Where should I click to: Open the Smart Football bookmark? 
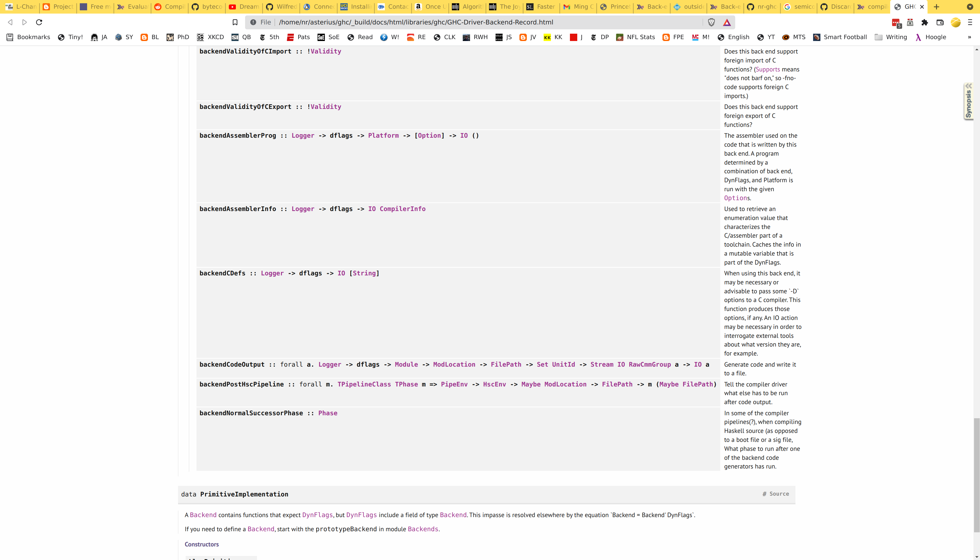pos(840,37)
